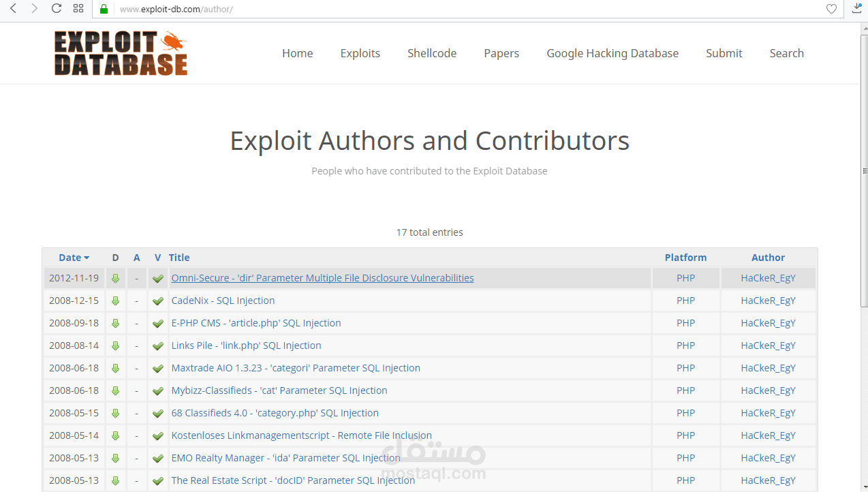Click the A column header
868x492 pixels.
pyautogui.click(x=137, y=258)
